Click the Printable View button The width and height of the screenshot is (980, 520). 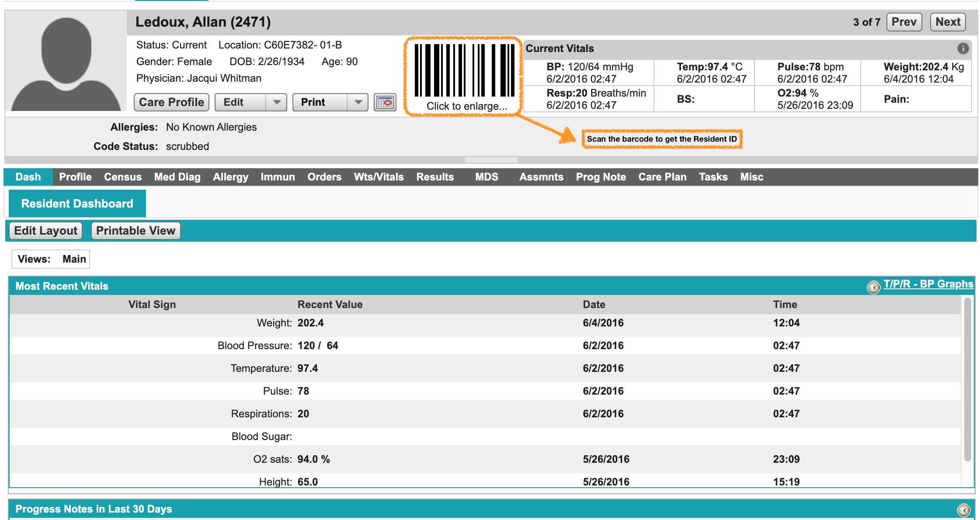coord(136,231)
